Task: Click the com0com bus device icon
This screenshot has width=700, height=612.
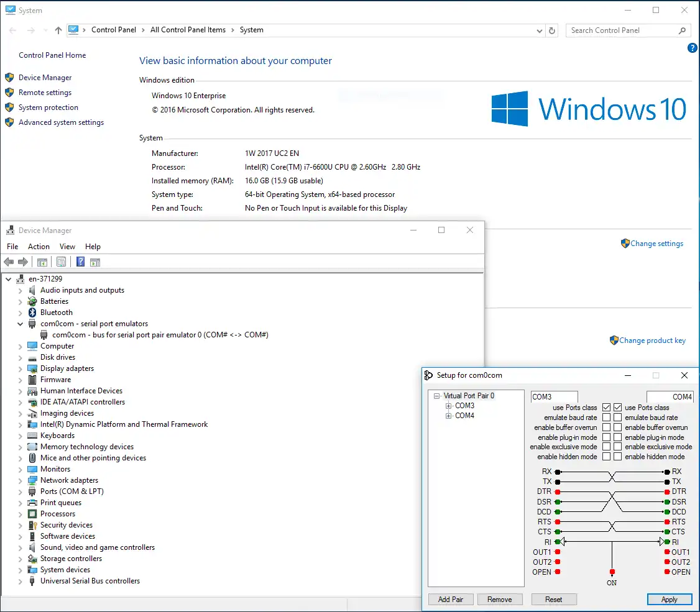Action: (44, 335)
